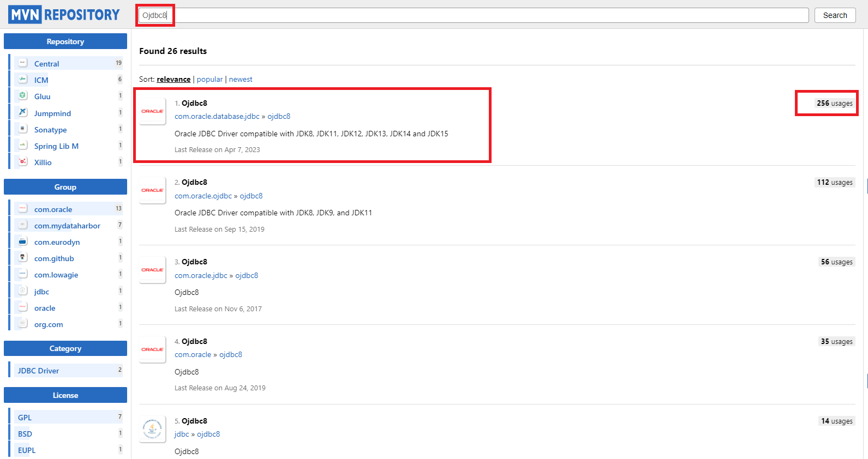Filter by org.com group
Viewport: 868px width, 459px height.
coord(49,324)
